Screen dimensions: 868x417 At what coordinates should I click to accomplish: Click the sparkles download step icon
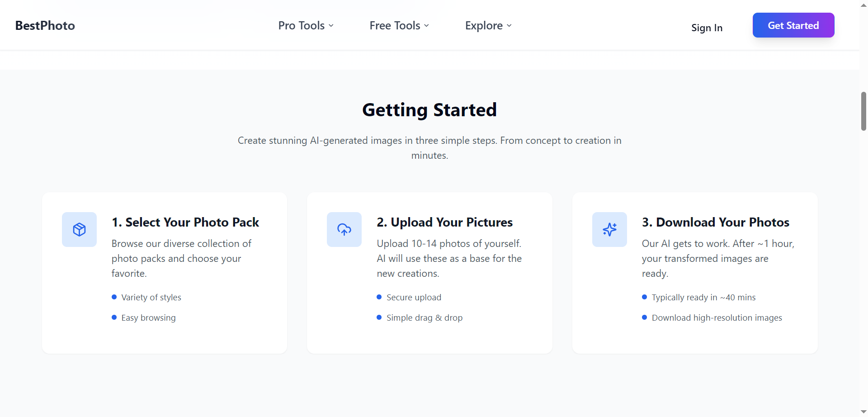pos(609,229)
